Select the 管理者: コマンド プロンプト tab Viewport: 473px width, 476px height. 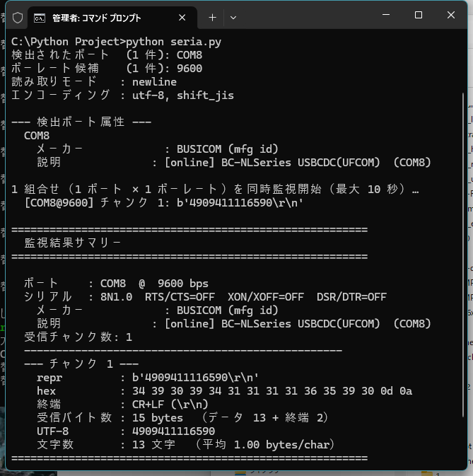(x=112, y=18)
